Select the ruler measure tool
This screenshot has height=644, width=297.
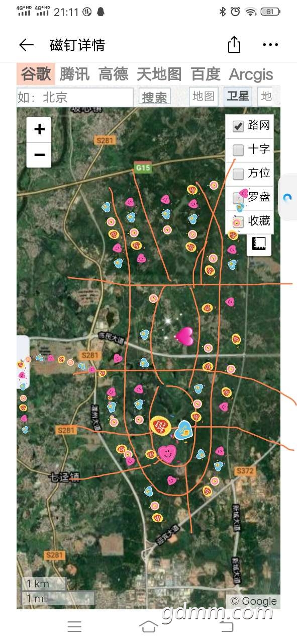click(259, 245)
